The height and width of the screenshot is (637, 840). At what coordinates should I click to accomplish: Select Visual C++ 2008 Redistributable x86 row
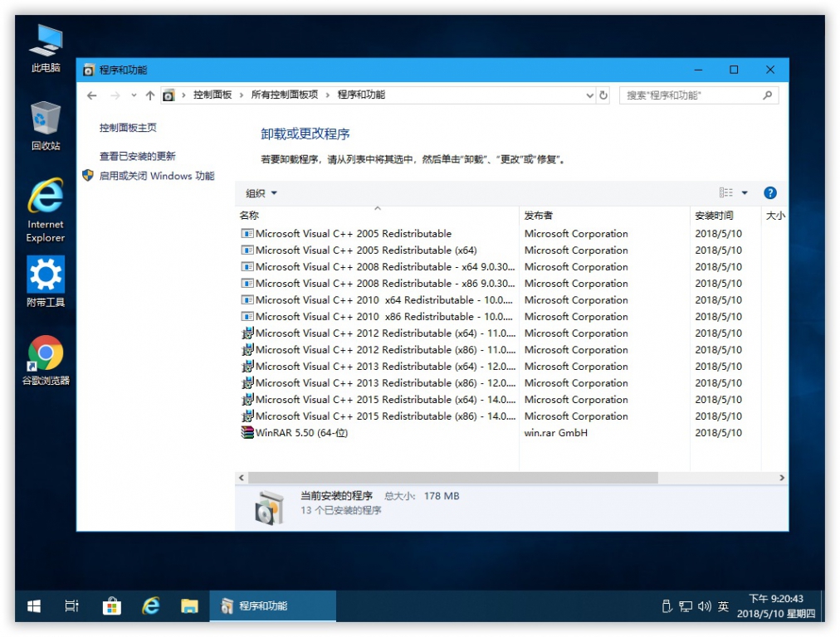click(x=511, y=283)
